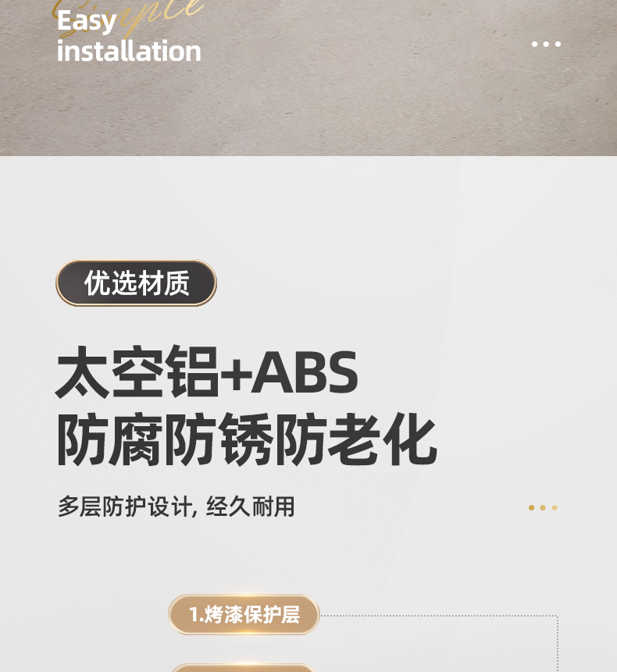Tap the 优选材质 dark pill badge
This screenshot has height=672, width=617.
coord(137,283)
